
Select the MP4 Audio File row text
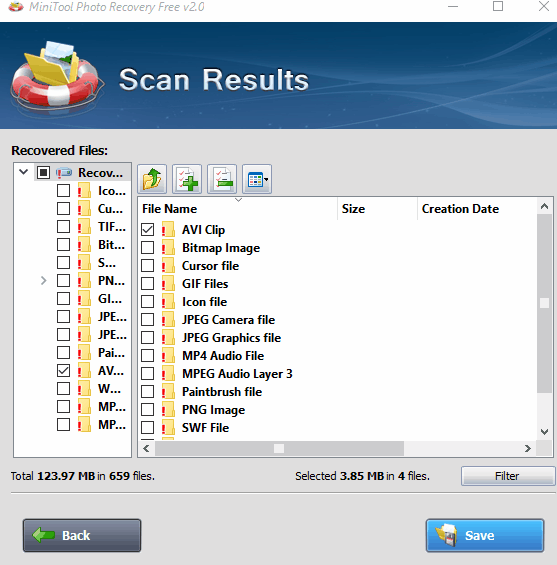click(x=223, y=356)
